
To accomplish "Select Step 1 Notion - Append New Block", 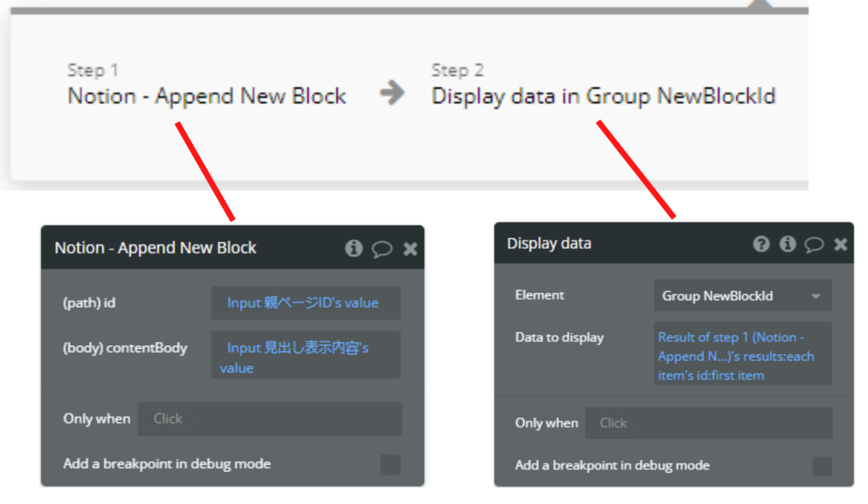I will 207,87.
